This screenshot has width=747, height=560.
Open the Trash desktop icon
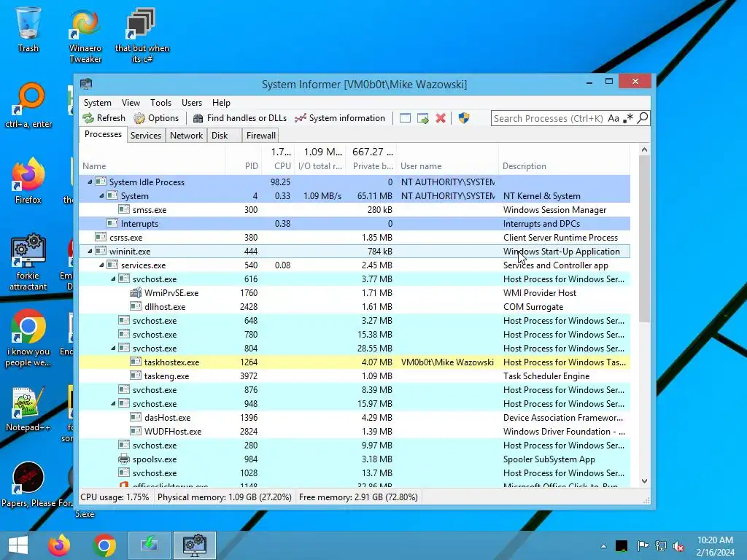point(28,29)
